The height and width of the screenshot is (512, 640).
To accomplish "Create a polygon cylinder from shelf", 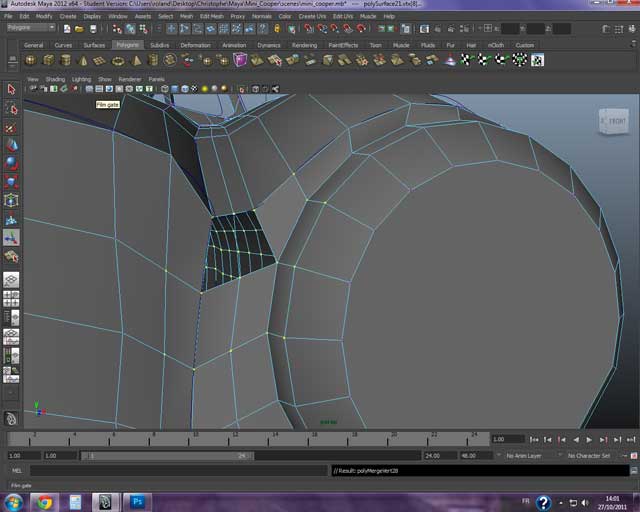I will click(x=65, y=60).
